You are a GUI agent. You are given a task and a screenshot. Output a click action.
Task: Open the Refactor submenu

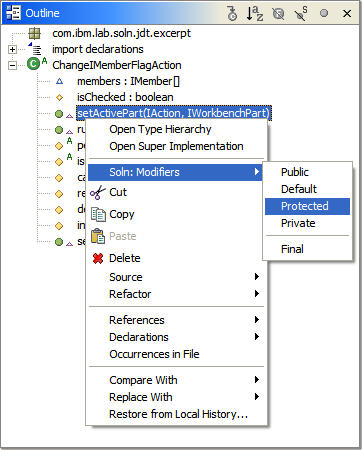[x=176, y=294]
